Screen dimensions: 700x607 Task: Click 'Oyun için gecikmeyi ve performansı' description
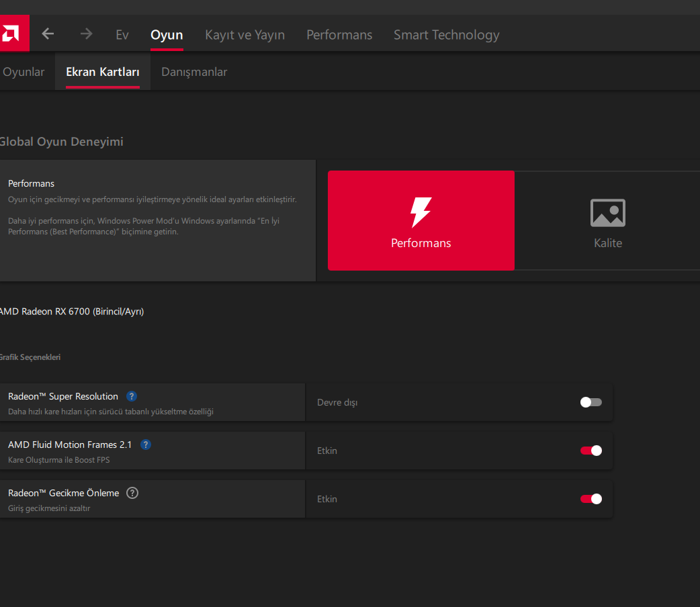152,199
